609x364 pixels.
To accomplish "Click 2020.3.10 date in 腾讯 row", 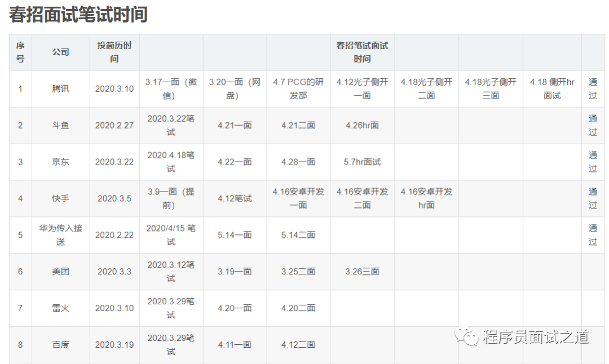I will pos(114,89).
